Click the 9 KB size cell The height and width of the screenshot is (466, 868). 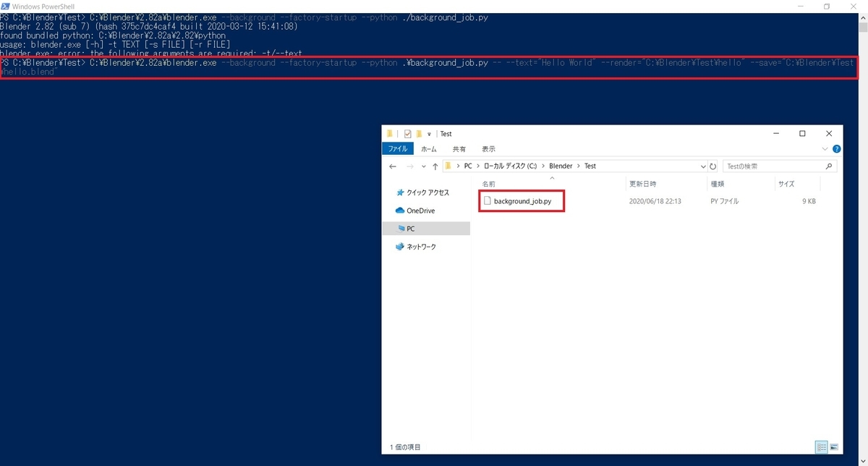tap(809, 201)
